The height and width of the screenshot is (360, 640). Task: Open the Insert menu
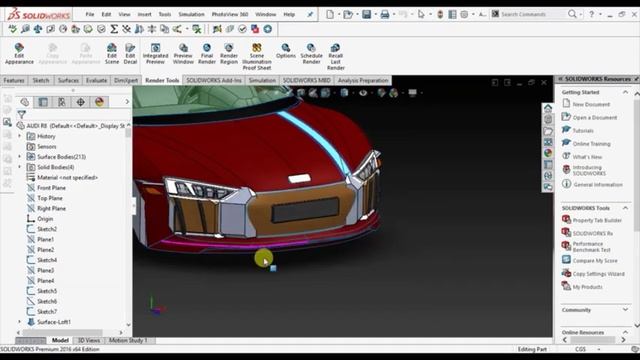coord(144,14)
